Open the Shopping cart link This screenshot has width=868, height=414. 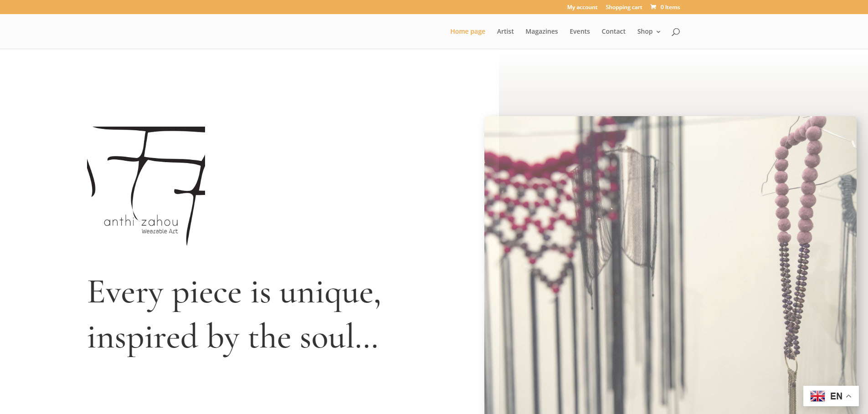click(624, 7)
